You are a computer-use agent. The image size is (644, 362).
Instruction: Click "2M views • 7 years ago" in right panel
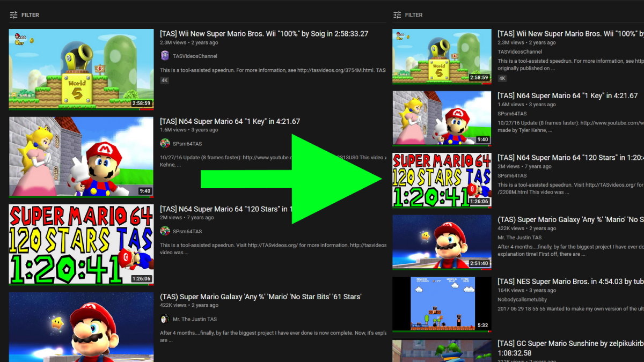(x=524, y=166)
